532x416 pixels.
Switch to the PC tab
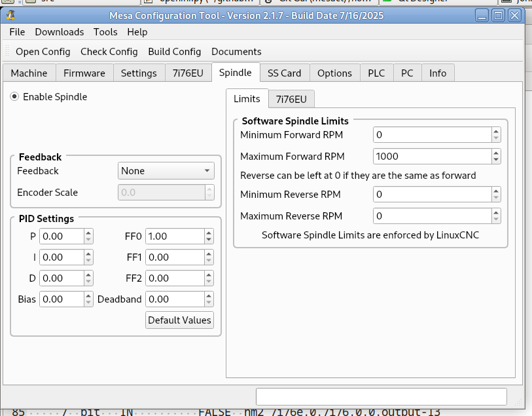pyautogui.click(x=407, y=73)
